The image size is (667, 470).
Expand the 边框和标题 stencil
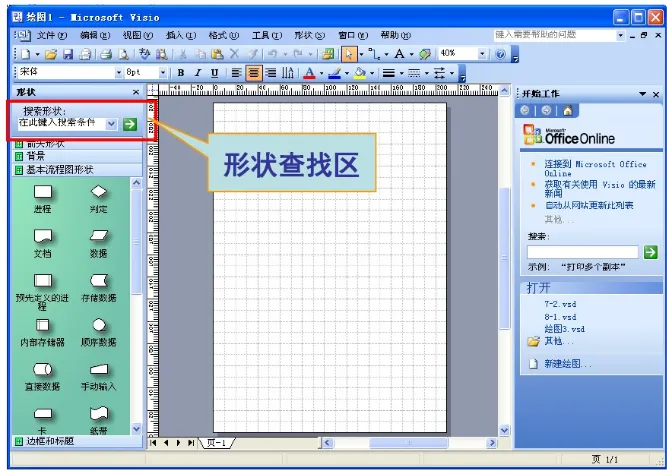pyautogui.click(x=77, y=441)
